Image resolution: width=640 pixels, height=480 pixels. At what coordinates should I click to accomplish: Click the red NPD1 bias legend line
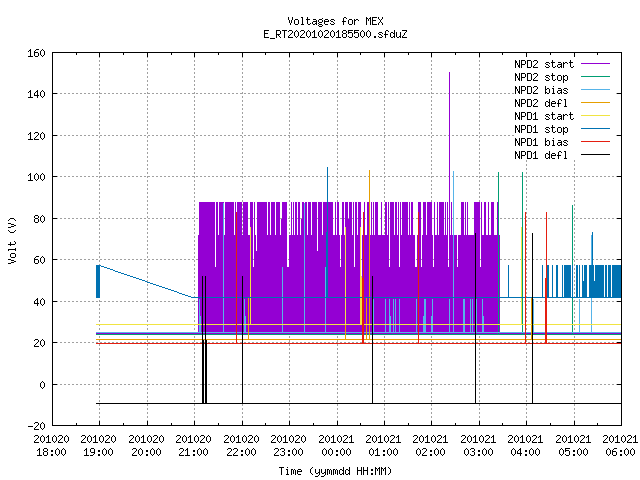pos(595,142)
